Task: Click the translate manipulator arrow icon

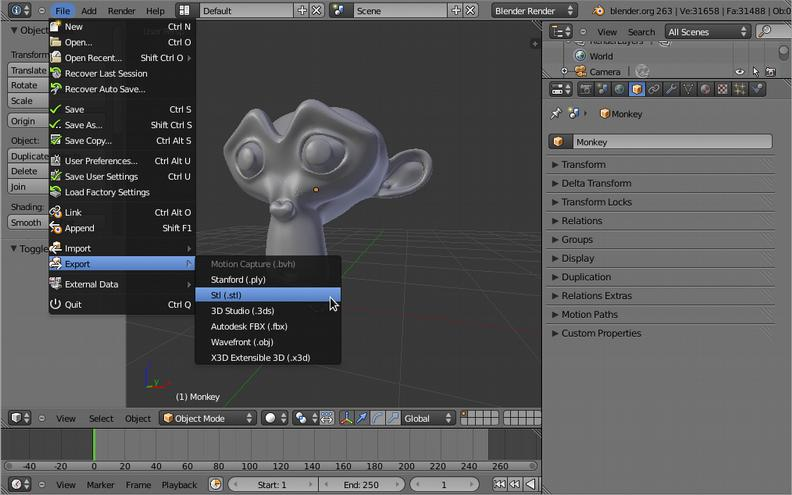Action: [362, 418]
